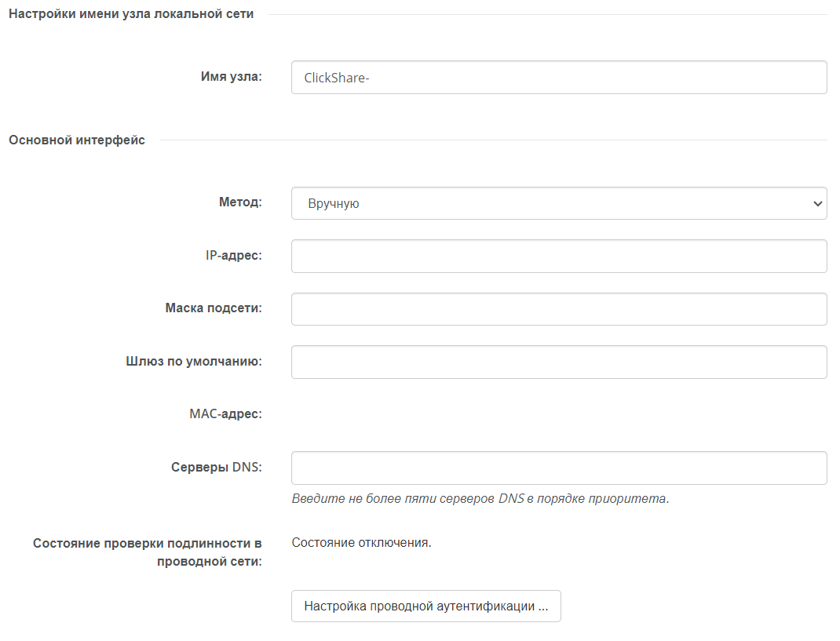This screenshot has height=641, width=840.
Task: Click the chevron arrow of Метод selector
Action: coord(817,203)
